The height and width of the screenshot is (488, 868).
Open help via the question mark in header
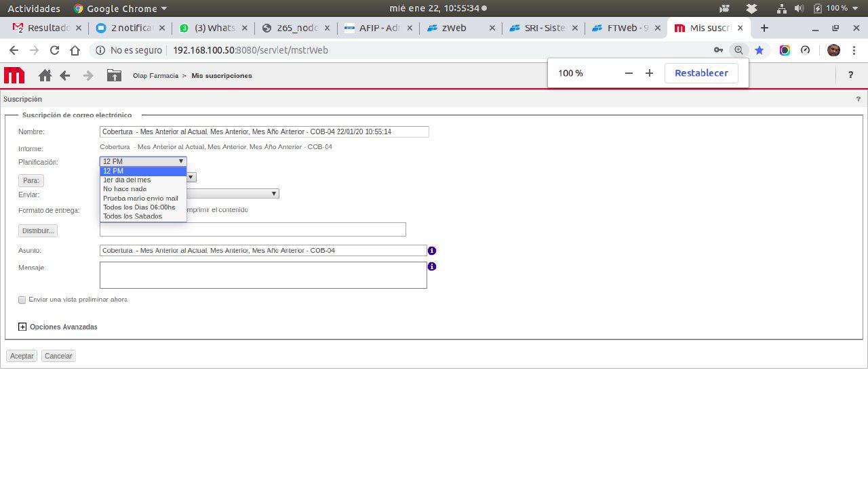point(850,75)
